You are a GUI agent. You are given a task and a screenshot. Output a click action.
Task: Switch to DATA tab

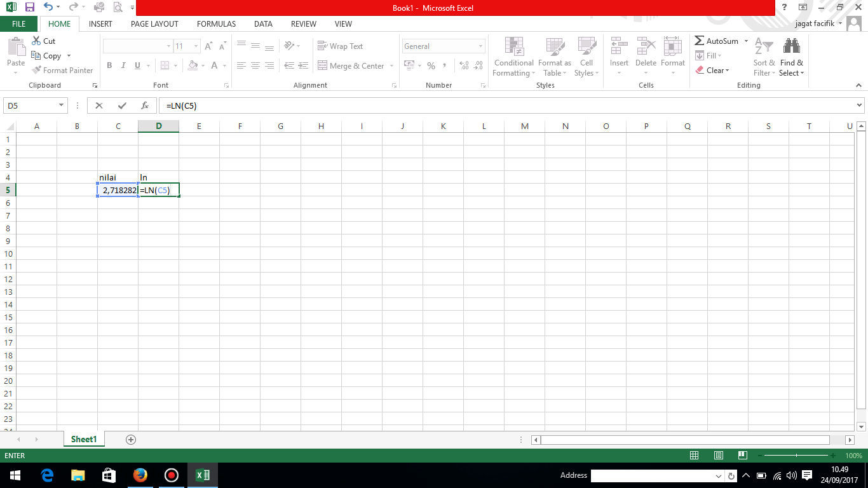point(263,24)
